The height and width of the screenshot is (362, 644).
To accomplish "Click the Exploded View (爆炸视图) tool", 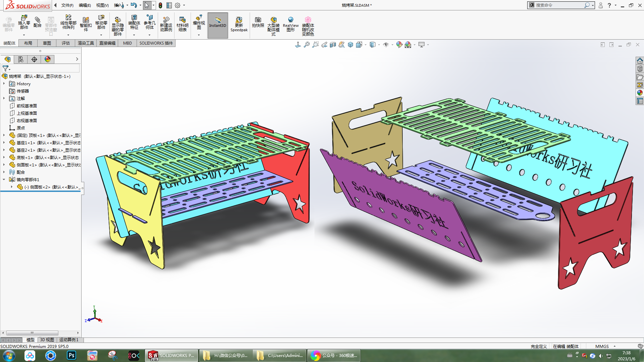I will pos(199,22).
